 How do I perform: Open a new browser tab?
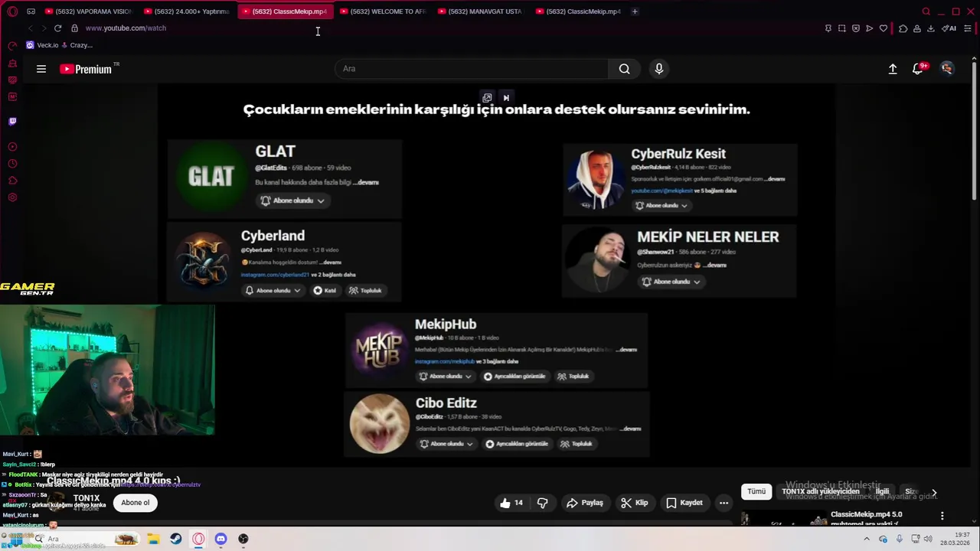pos(635,11)
